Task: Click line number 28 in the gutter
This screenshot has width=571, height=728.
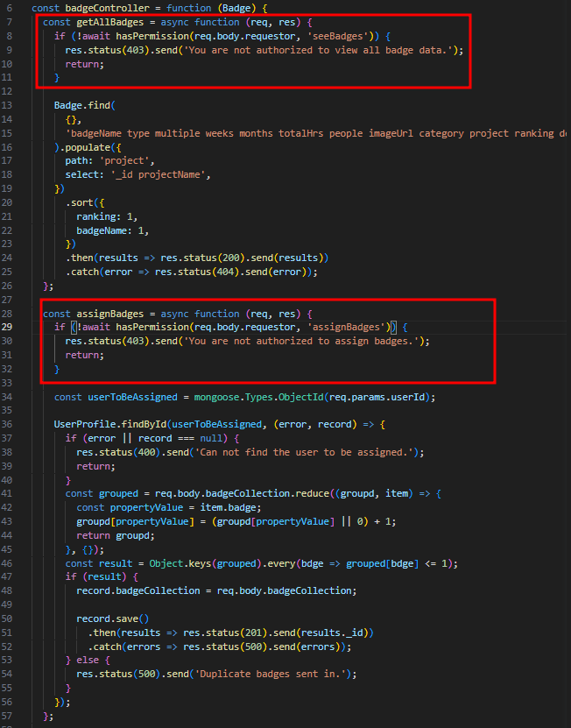Action: pos(6,314)
